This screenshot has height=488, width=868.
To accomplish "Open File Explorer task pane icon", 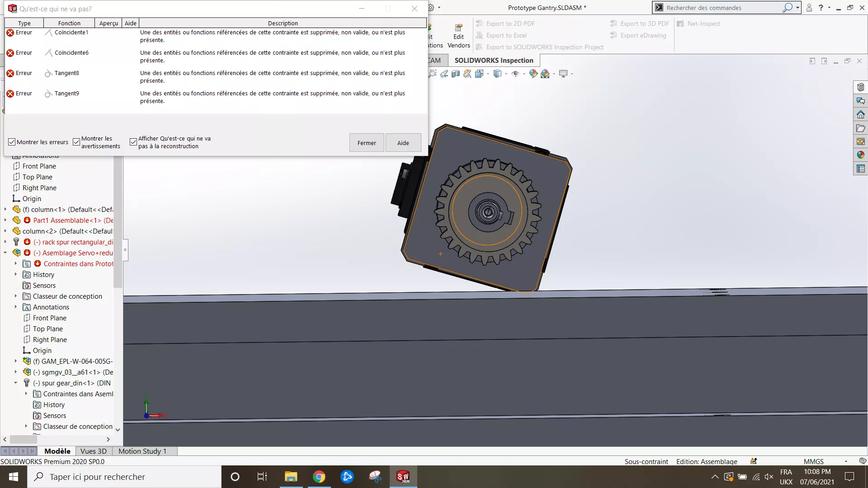I will tap(860, 128).
